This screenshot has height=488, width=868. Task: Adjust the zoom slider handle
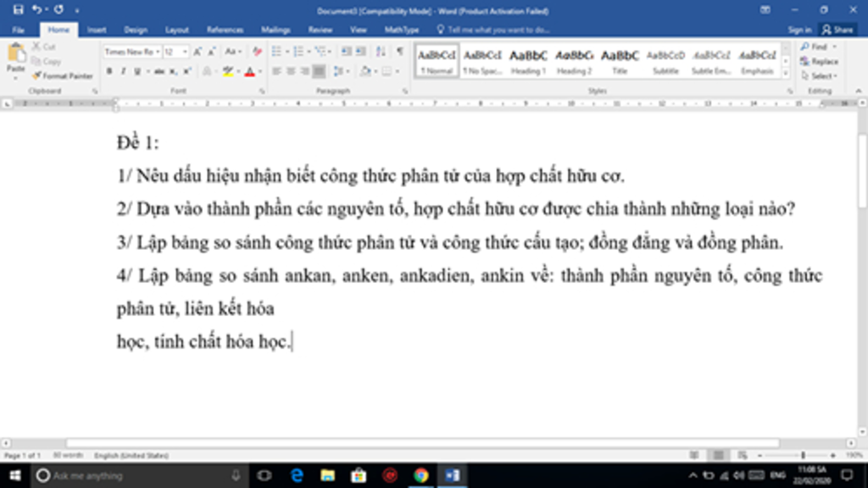(804, 455)
